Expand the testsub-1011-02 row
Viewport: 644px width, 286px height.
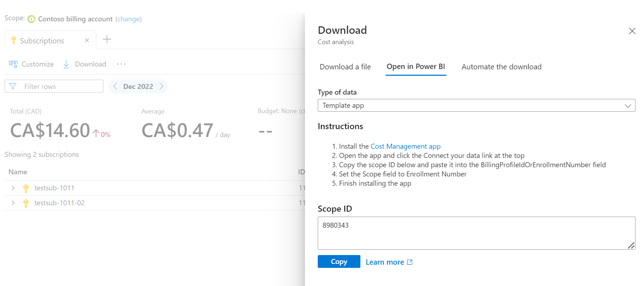coord(13,203)
